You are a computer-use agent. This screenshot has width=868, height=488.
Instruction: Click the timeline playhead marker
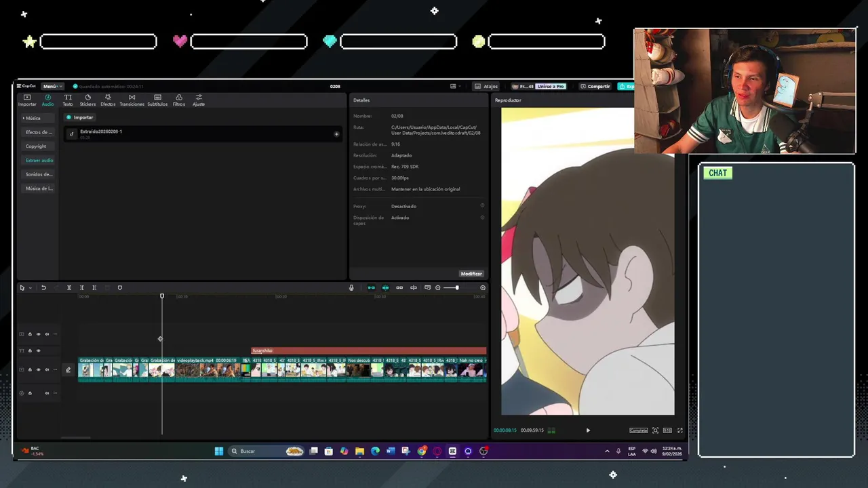click(x=162, y=296)
